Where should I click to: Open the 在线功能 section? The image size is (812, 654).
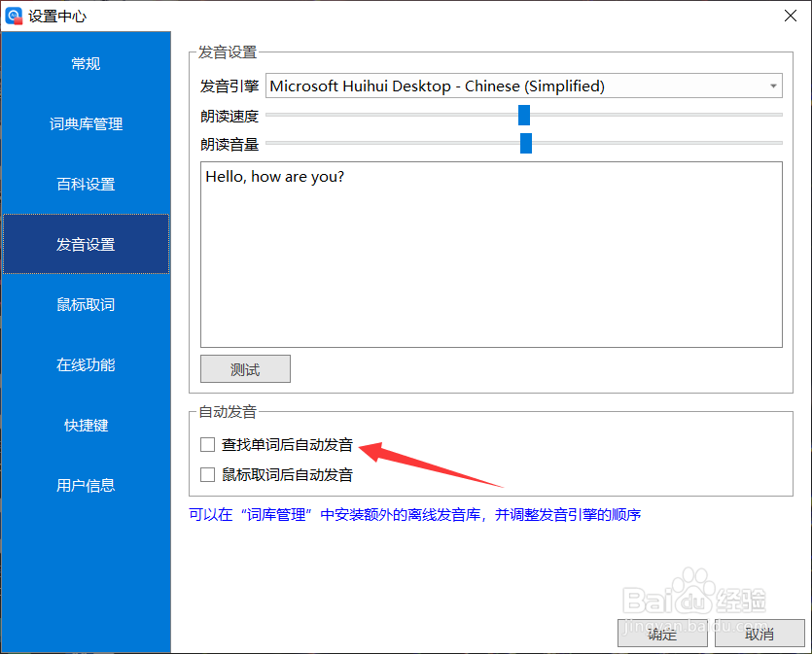[86, 364]
